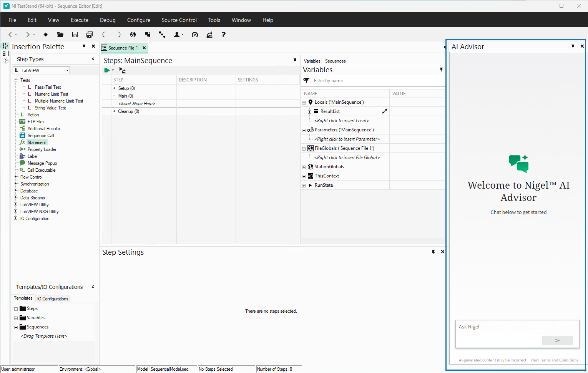Click the second left sidebar panel icon
Screen dimensions: 588x373
pos(5,53)
